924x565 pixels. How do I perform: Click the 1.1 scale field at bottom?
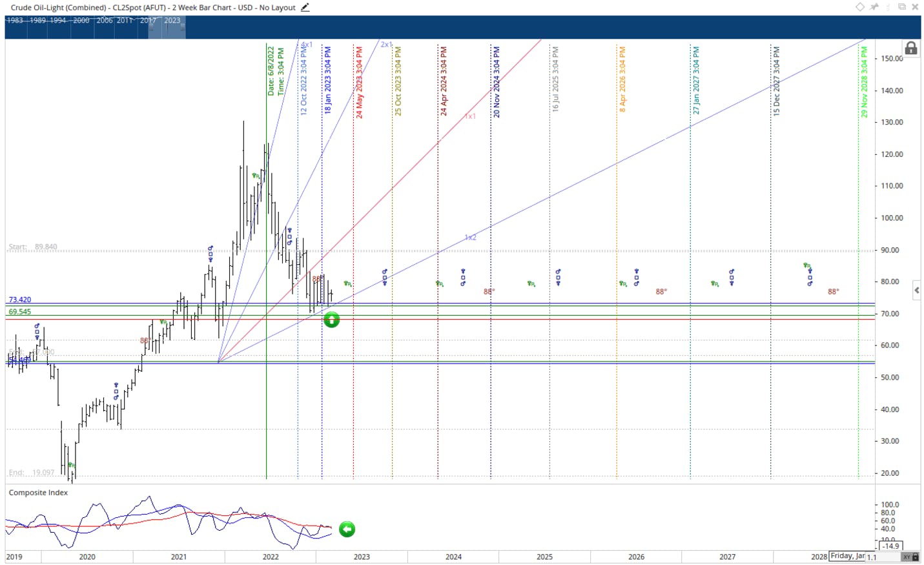pos(883,557)
